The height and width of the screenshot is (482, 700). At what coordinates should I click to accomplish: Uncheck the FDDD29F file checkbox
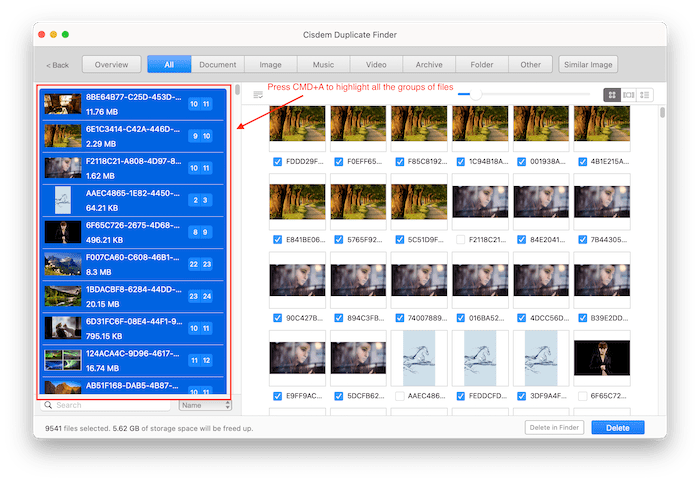click(x=277, y=160)
